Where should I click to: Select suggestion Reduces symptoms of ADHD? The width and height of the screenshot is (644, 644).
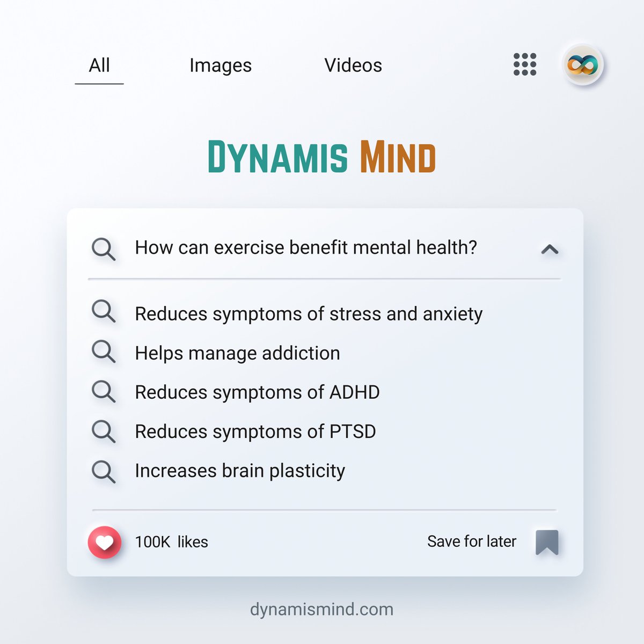257,392
